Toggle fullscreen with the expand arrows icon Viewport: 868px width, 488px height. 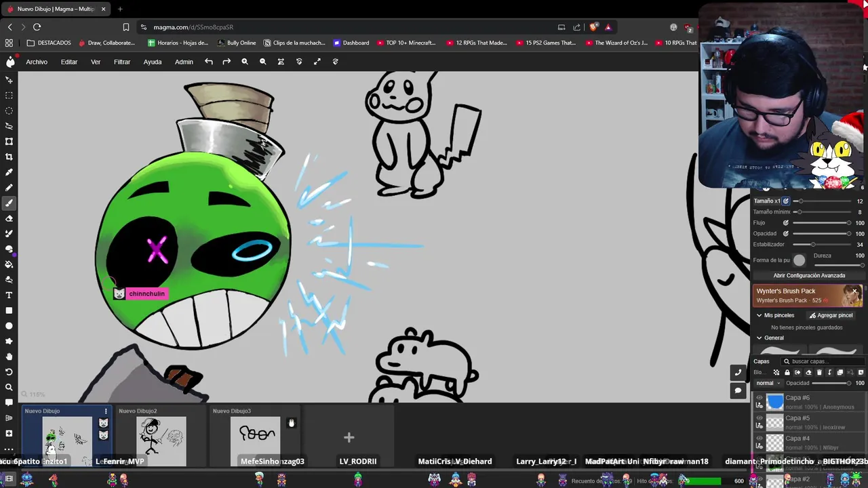point(317,62)
